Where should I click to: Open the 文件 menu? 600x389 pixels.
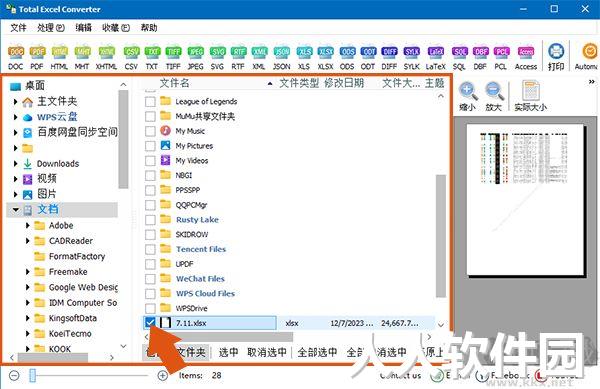click(x=18, y=28)
